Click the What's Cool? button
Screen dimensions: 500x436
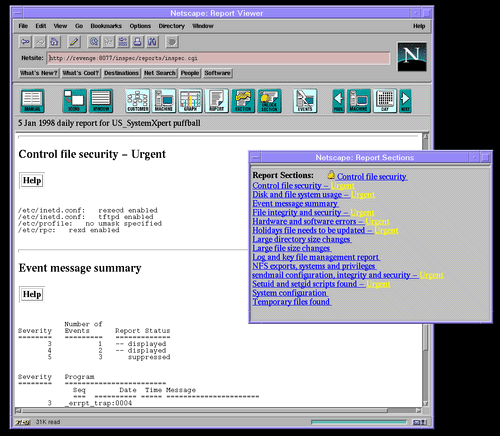pos(81,73)
